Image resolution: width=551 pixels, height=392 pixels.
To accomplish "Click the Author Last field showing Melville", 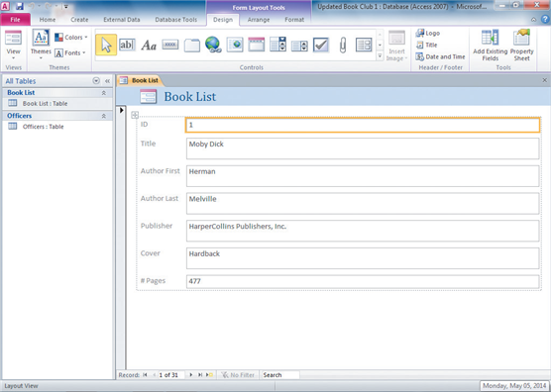I will pyautogui.click(x=363, y=203).
